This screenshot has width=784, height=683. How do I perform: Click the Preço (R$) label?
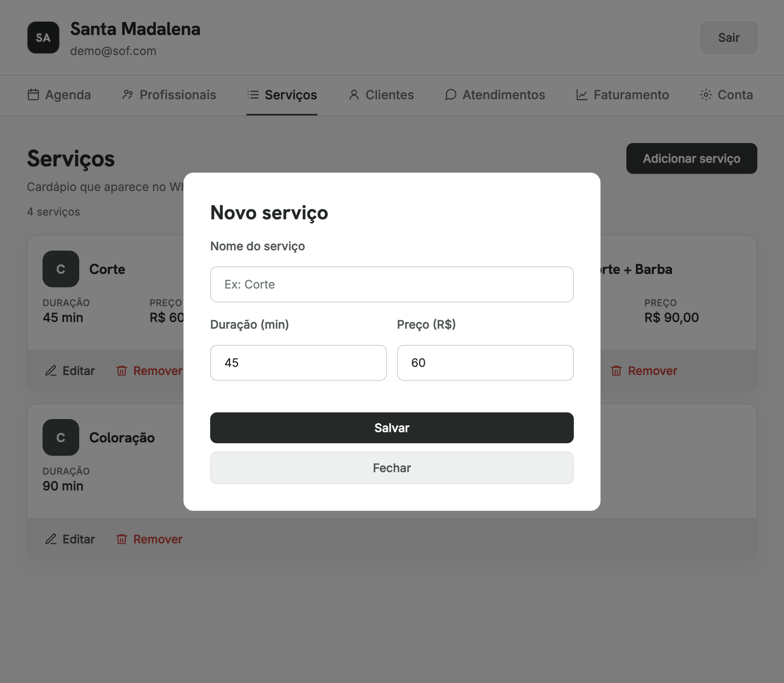tap(426, 324)
